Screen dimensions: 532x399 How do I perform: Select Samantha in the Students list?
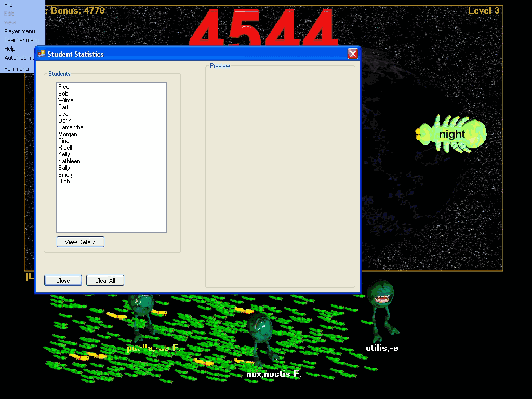[x=71, y=127]
